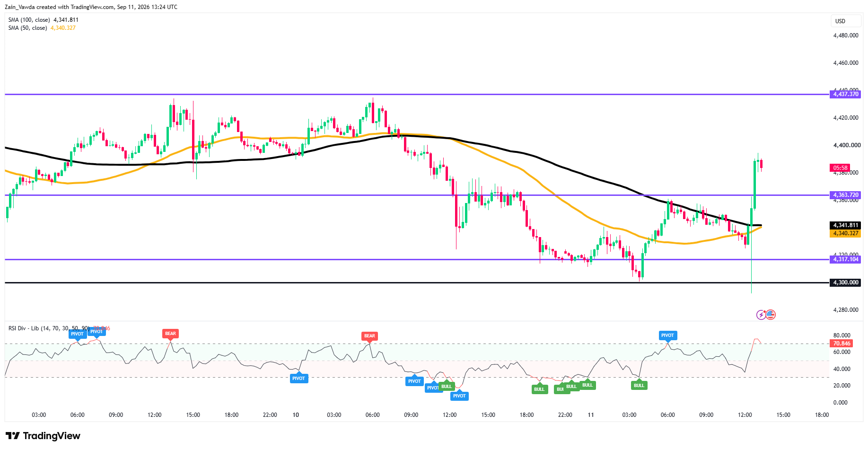Viewport: 868px width, 450px height.
Task: Select the SMA (50, close) indicator legend
Action: coord(42,28)
